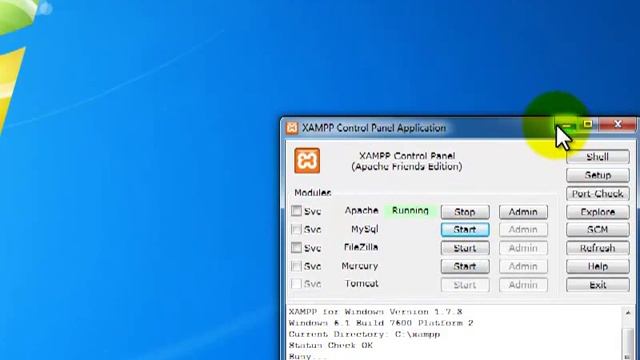Click the Tomcat Admin button
The width and height of the screenshot is (640, 360).
click(x=523, y=284)
